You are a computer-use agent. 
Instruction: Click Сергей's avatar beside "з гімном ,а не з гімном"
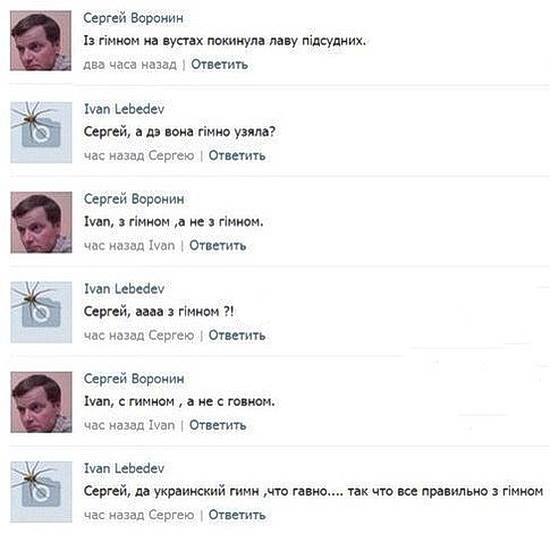pyautogui.click(x=41, y=222)
